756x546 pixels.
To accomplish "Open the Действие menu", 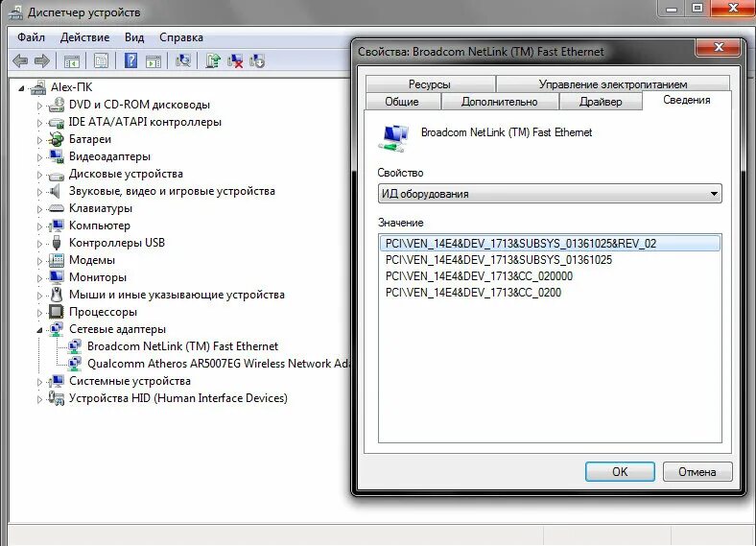I will [84, 37].
